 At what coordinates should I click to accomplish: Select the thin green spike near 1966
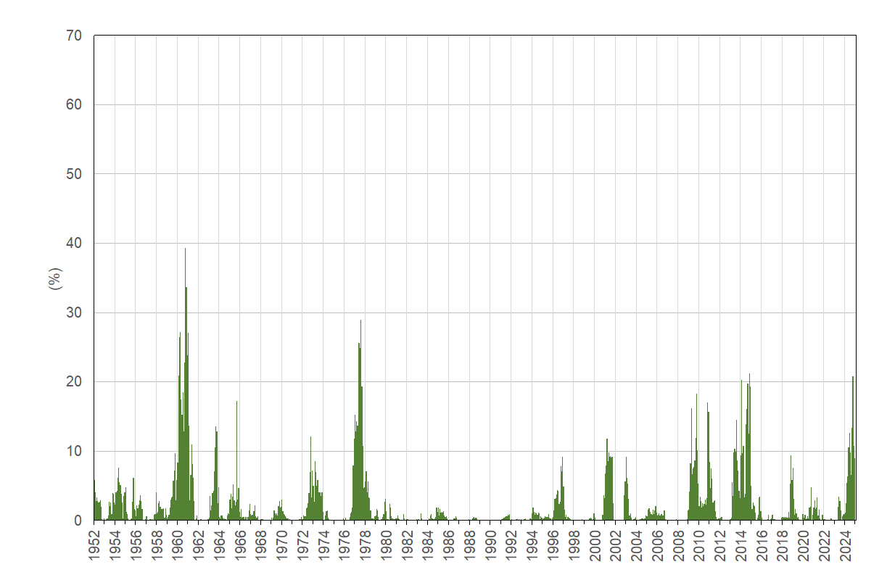click(236, 461)
